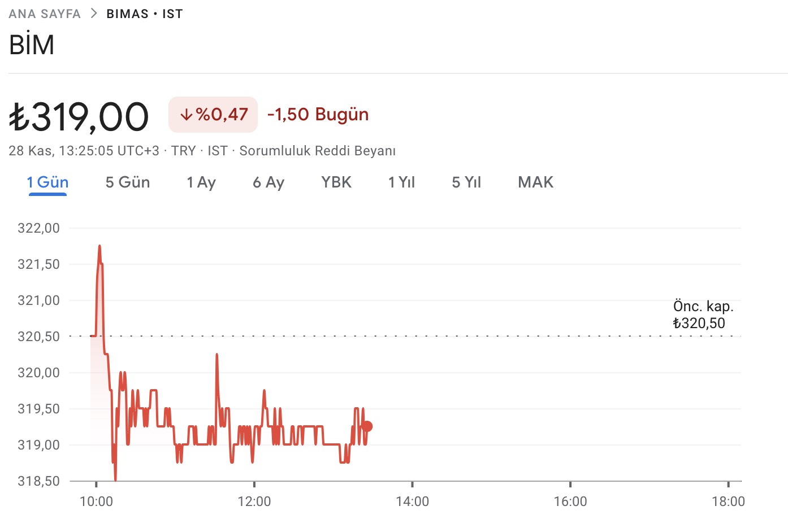Click the 322,00 price axis label
788x532 pixels.
[x=38, y=228]
